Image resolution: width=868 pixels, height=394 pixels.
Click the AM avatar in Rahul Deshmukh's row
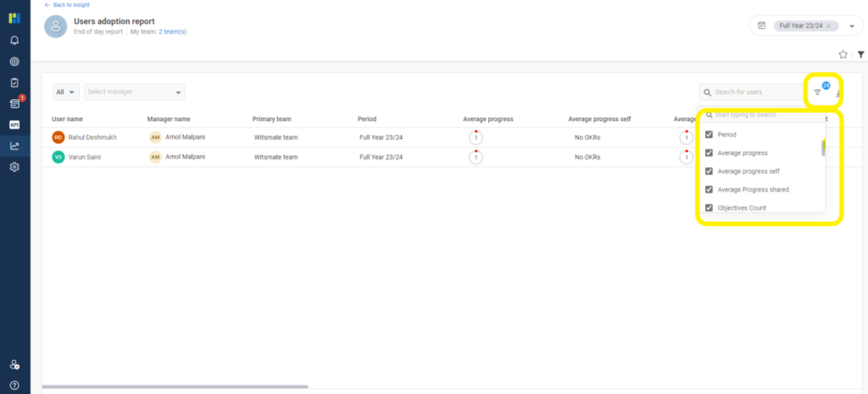(x=156, y=137)
